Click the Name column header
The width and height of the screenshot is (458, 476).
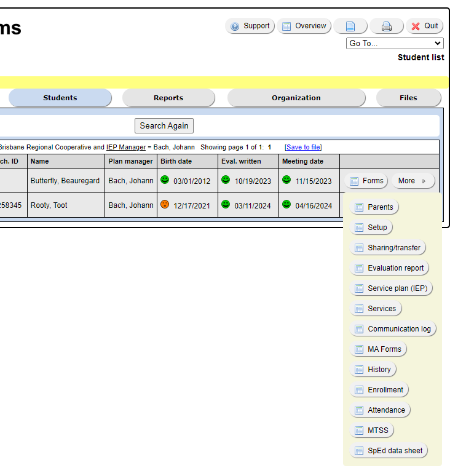pos(40,161)
